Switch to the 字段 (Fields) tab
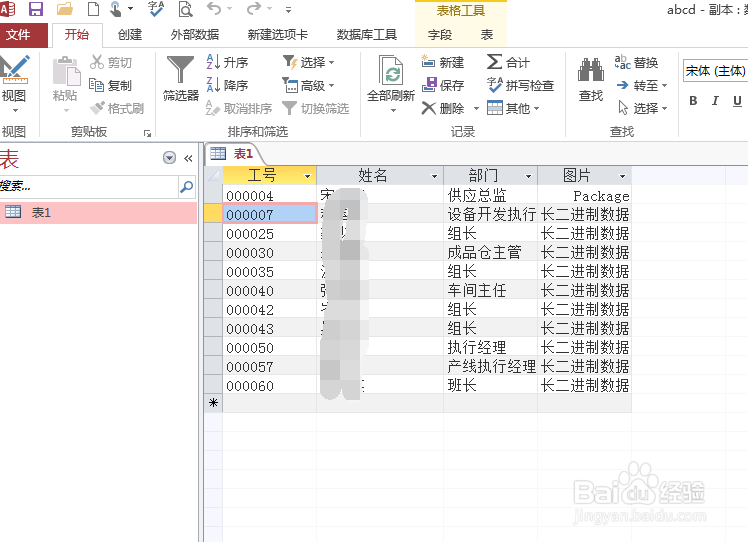Screen dimensions: 748x542 coord(439,35)
